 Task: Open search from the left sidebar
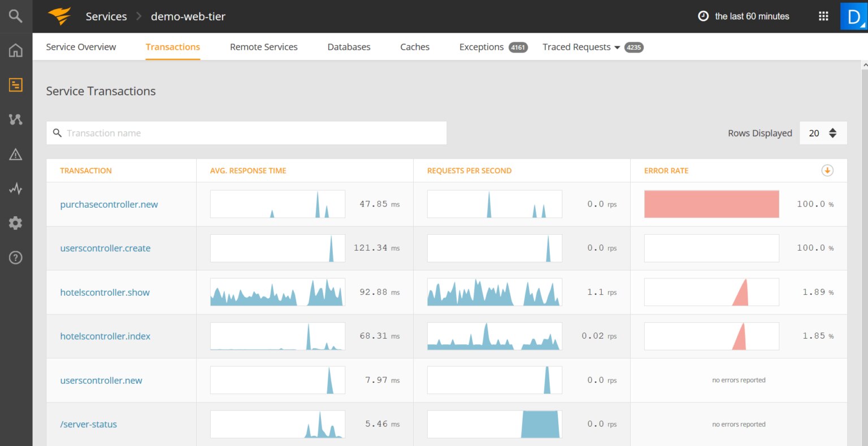pyautogui.click(x=15, y=16)
